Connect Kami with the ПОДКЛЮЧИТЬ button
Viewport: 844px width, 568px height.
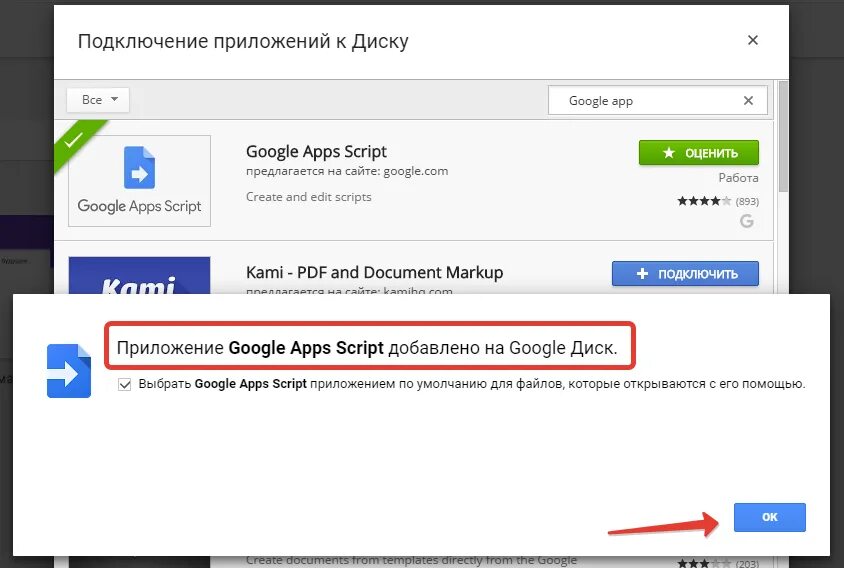tap(685, 274)
